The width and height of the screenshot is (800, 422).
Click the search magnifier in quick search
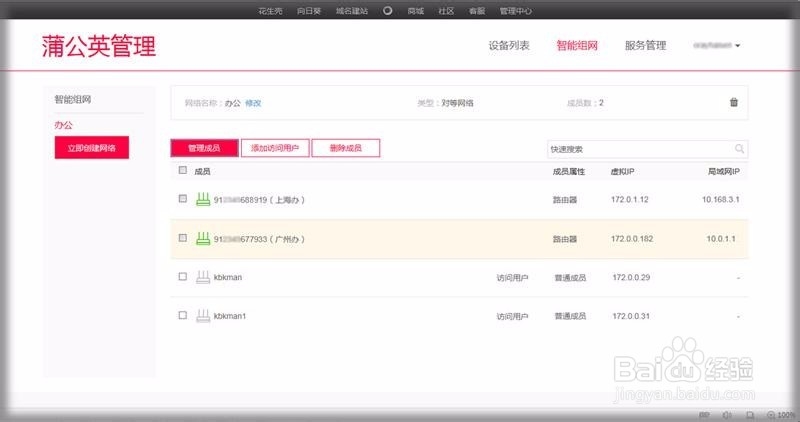(739, 149)
